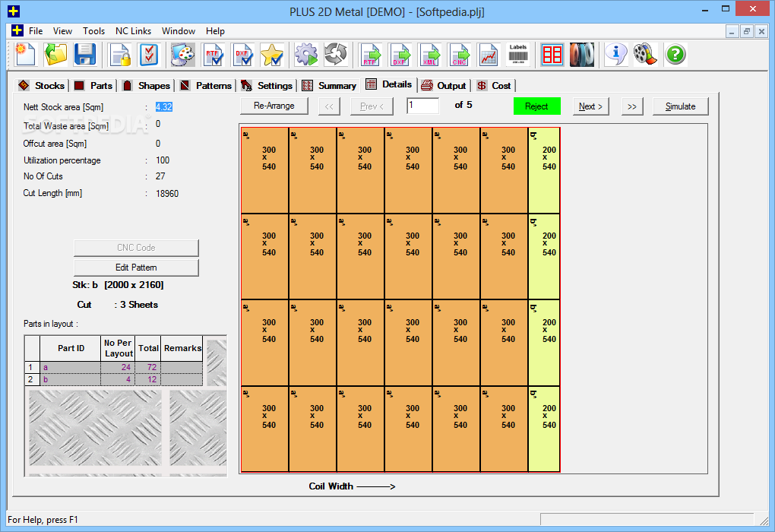The image size is (775, 532).
Task: Click the No Per Layout column header
Action: coord(118,348)
